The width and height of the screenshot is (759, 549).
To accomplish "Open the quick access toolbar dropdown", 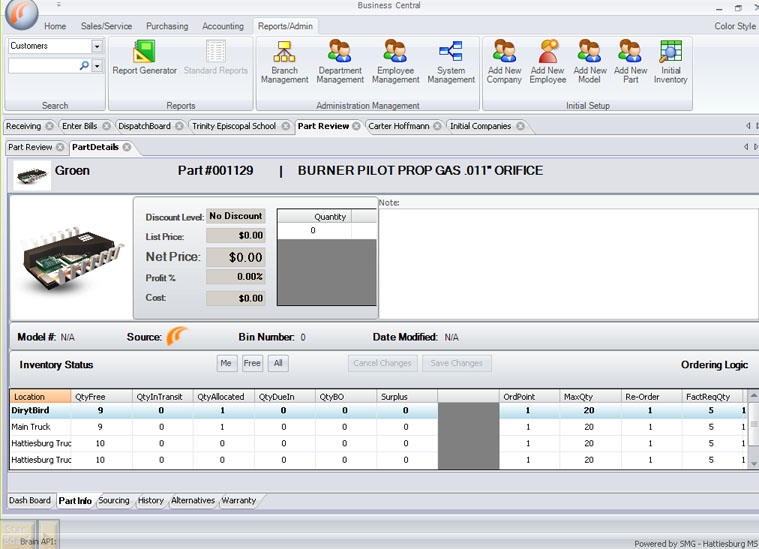I will 59,4.
